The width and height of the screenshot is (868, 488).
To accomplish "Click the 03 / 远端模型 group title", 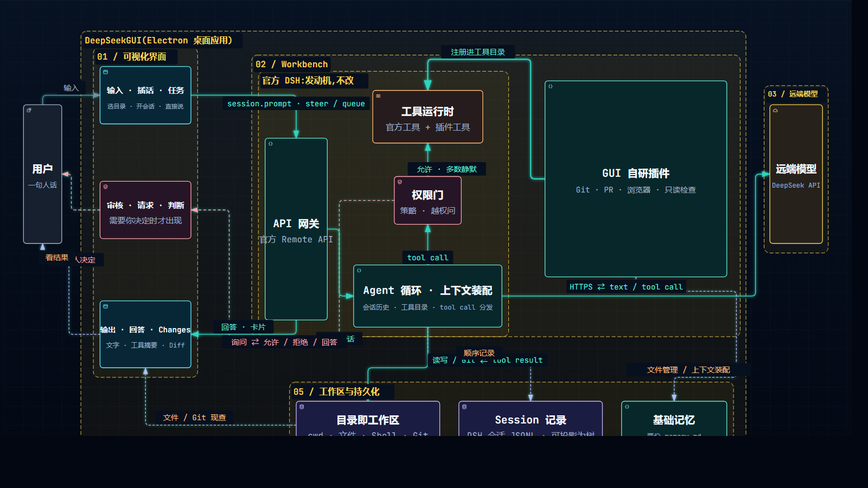I will point(793,94).
